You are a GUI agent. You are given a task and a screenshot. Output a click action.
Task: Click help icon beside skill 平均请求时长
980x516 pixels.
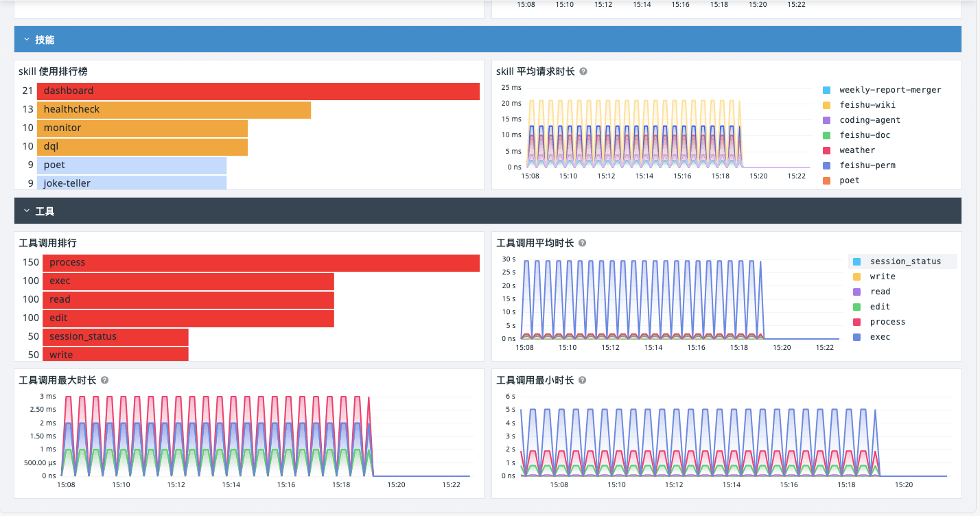click(x=583, y=71)
